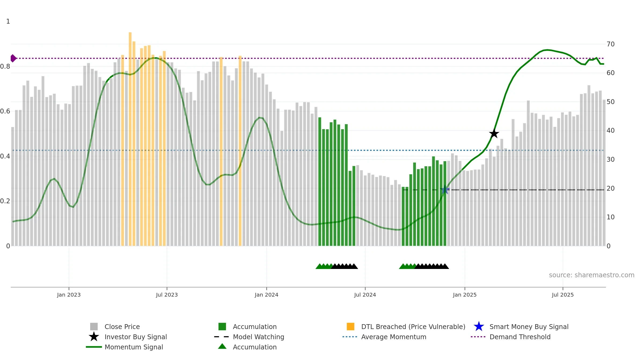Screen dimensions: 644x362
Task: Toggle the Smart Money Buy Signal legend label
Action: pos(529,327)
